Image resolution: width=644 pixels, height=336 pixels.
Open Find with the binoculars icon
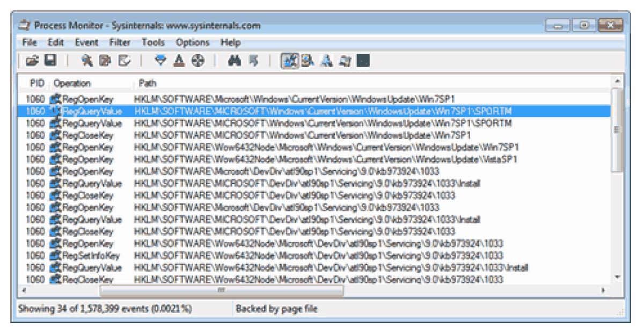234,62
